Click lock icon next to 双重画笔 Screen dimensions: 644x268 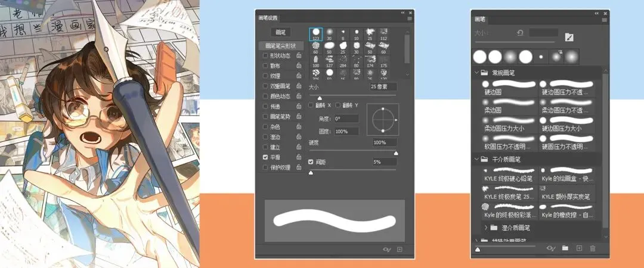(299, 86)
